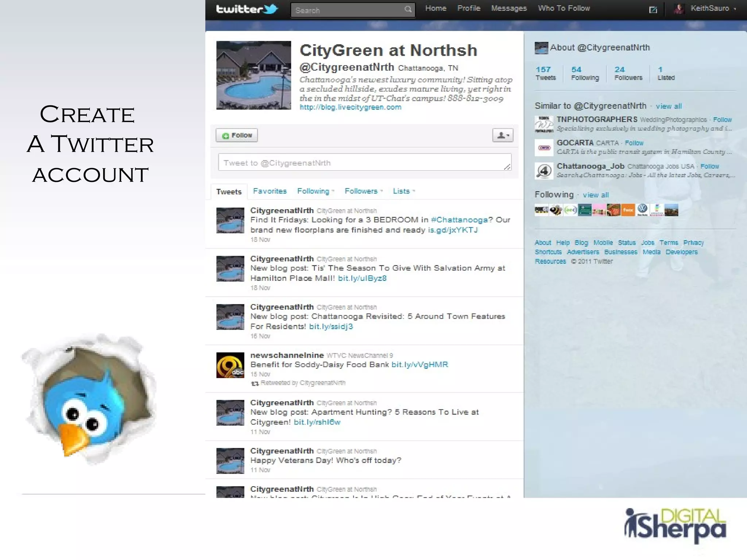Click the Status footer link
The image size is (747, 560).
627,243
